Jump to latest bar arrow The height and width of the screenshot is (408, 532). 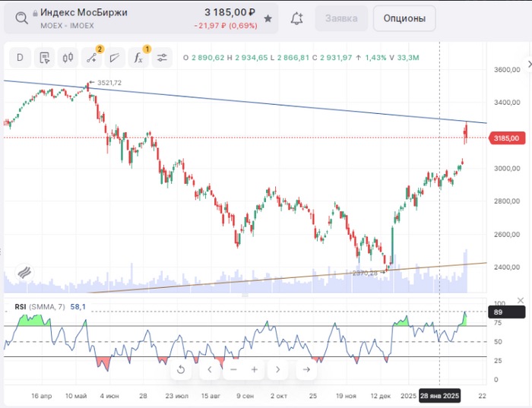(x=306, y=370)
